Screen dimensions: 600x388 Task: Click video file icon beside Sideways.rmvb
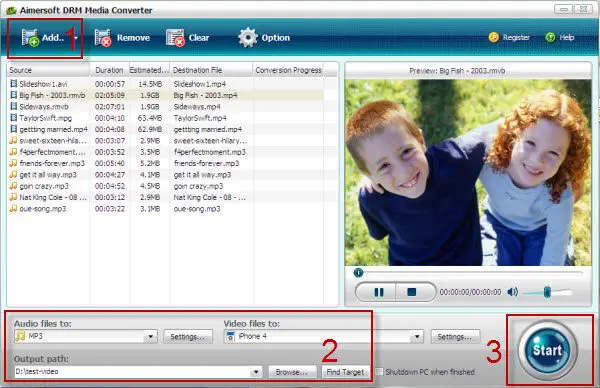[13, 106]
